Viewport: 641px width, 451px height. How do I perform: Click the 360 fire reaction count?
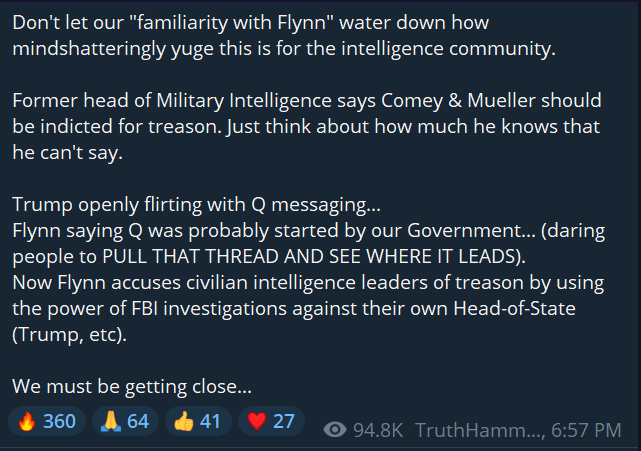point(59,421)
